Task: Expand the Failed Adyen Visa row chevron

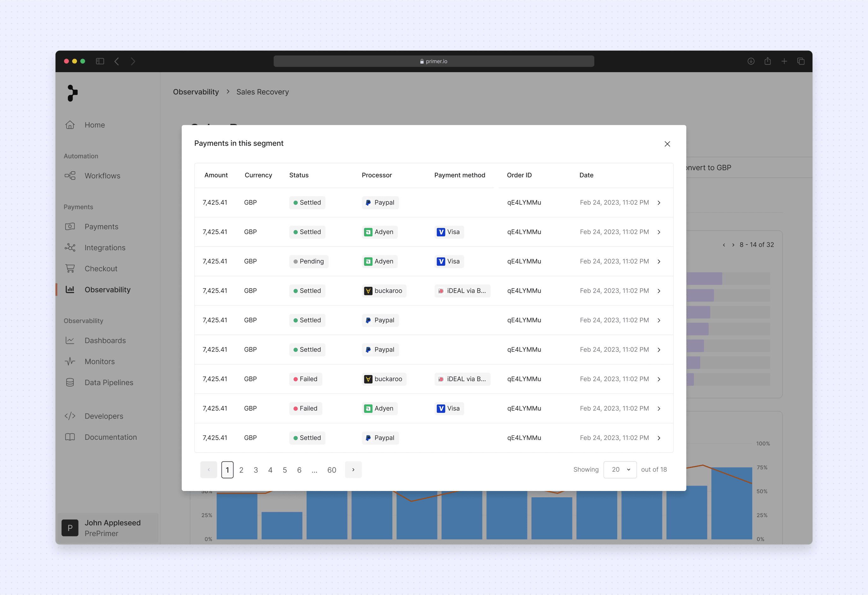Action: click(x=659, y=409)
